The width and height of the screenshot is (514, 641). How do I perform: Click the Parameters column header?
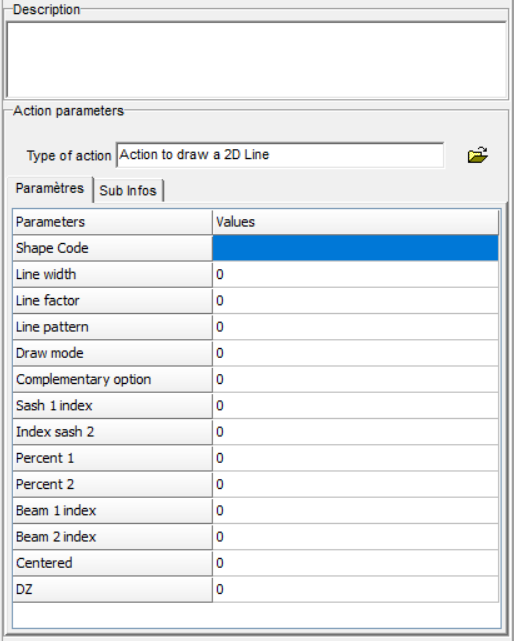click(x=112, y=222)
